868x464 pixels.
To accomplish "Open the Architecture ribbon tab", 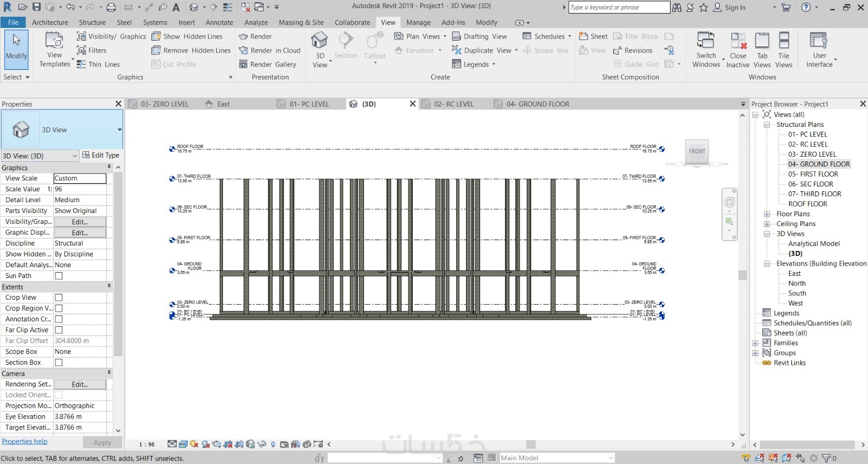I will [x=50, y=22].
